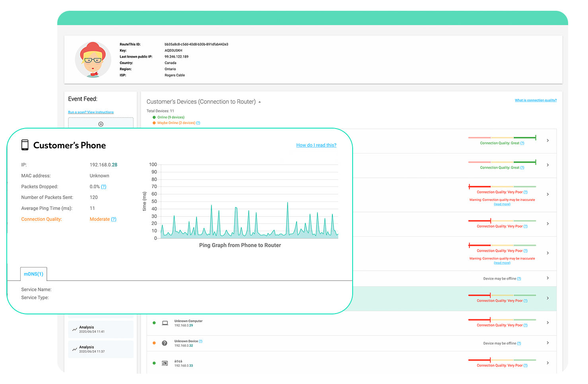This screenshot has height=384, width=588.
Task: Click trend icon of the 11:37 Analysis
Action: 75,349
